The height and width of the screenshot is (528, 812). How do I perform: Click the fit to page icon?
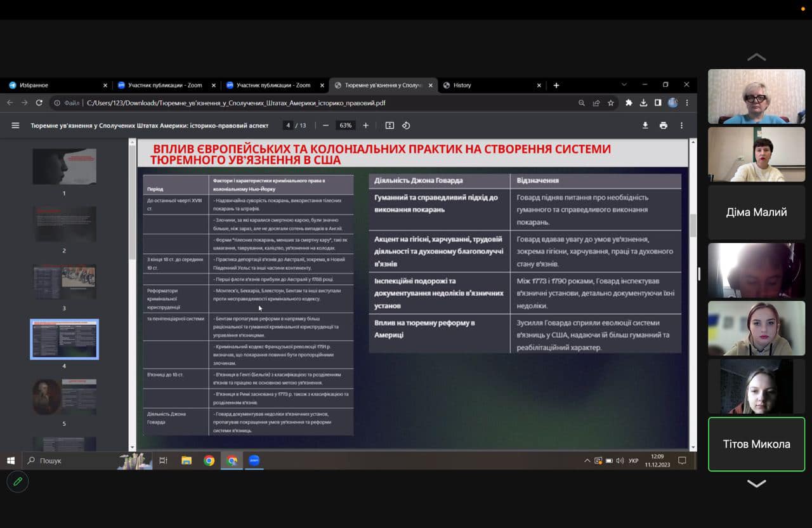[x=390, y=126]
